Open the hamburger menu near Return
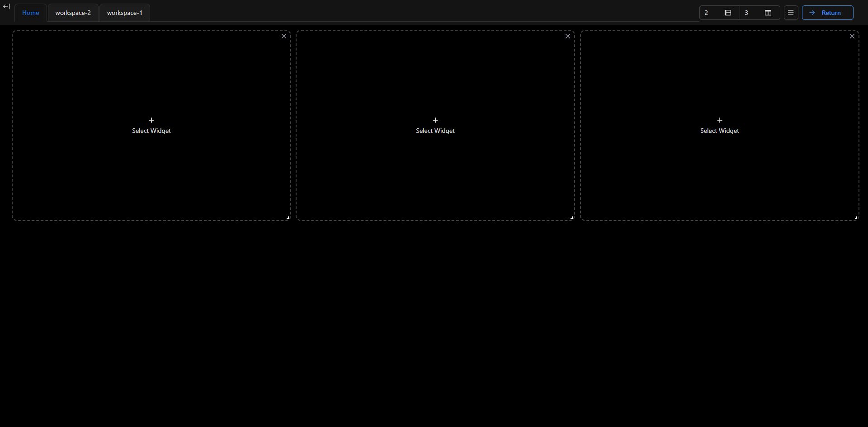Screen dimensions: 868x427 click(x=791, y=13)
